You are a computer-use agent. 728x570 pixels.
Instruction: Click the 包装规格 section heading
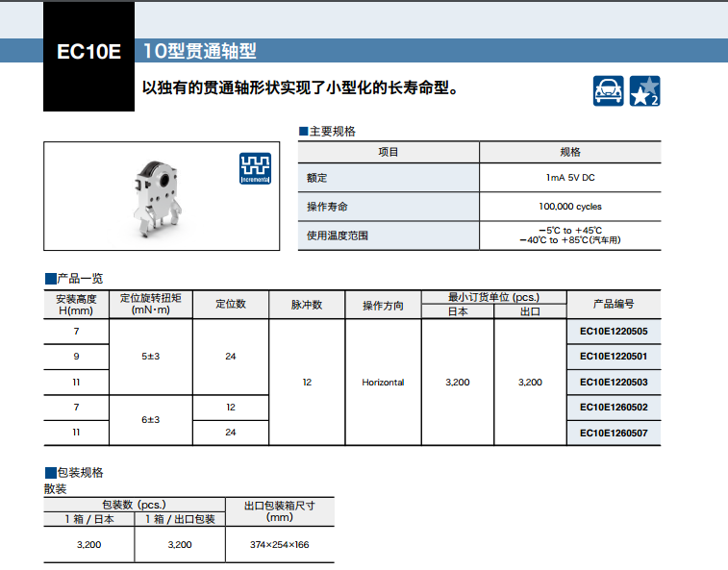click(x=79, y=472)
